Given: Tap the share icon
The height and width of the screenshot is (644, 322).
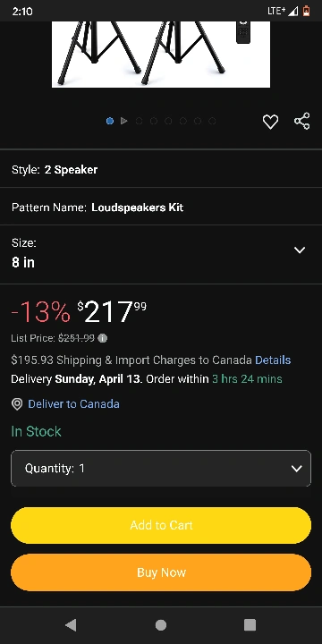Looking at the screenshot, I should click(x=302, y=121).
